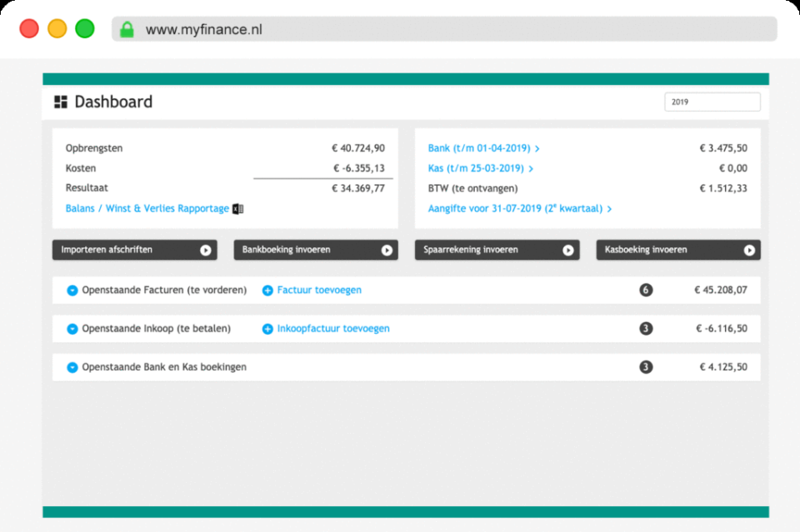This screenshot has width=800, height=532.
Task: Click the yellow minimize traffic light button
Action: (x=57, y=27)
